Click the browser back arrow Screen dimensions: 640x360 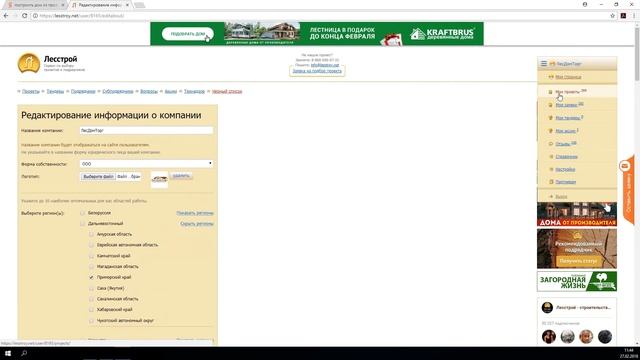[x=6, y=16]
